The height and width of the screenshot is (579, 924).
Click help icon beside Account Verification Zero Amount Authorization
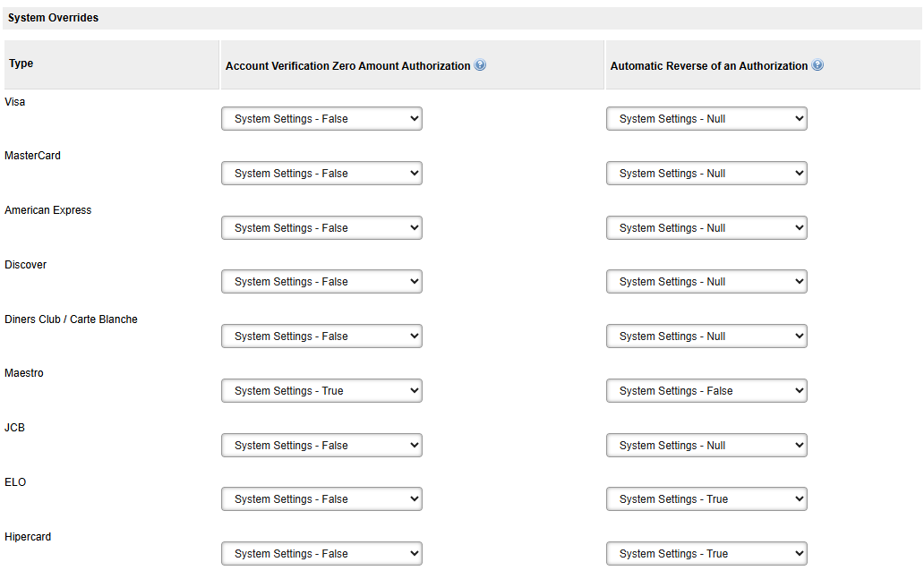pyautogui.click(x=481, y=65)
